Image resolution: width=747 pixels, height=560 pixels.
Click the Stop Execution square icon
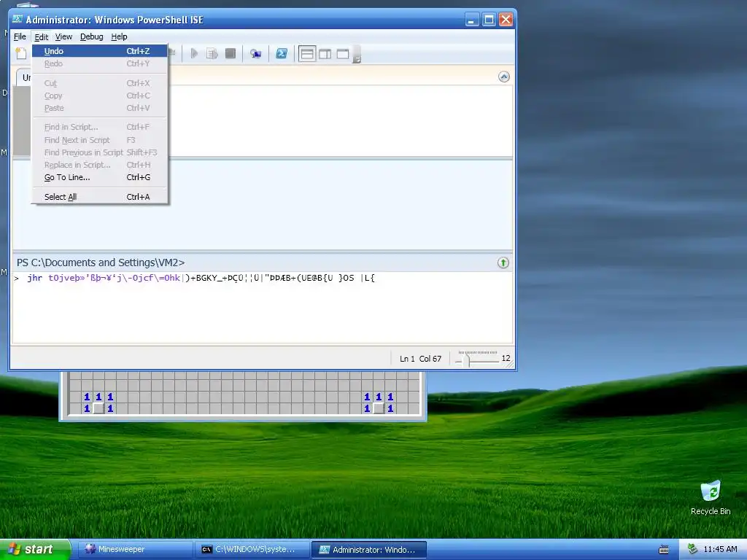(230, 53)
